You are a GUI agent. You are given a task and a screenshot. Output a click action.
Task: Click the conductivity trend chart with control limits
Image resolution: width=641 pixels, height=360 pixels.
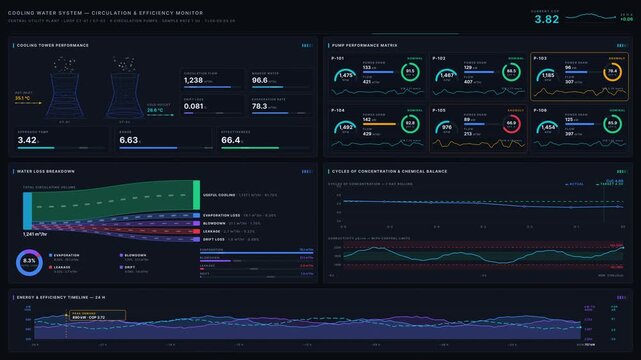(x=483, y=255)
